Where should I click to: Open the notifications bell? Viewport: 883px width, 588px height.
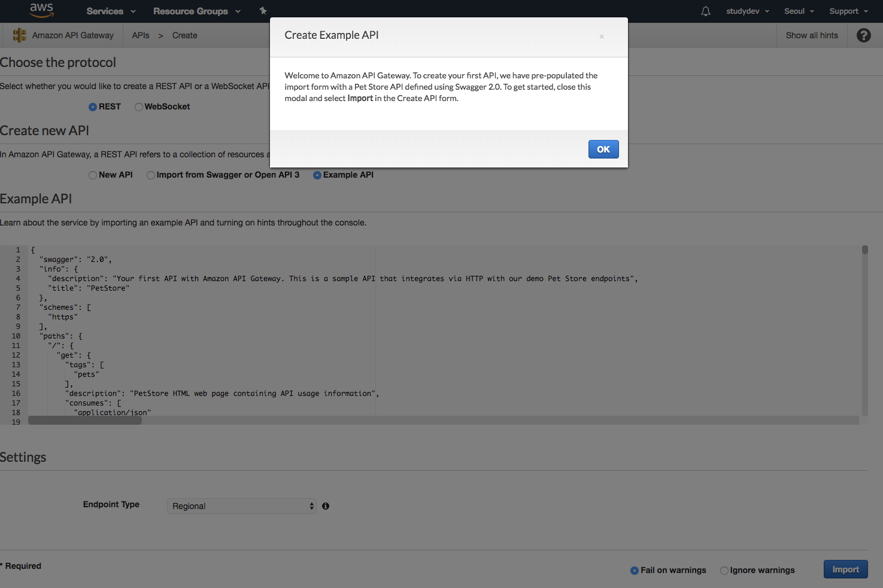[706, 11]
